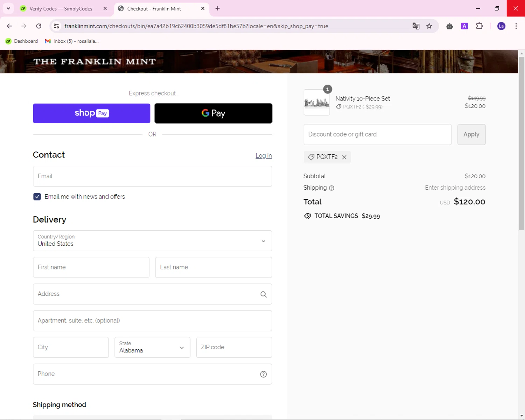The image size is (525, 420).
Task: Click the City field
Action: (71, 347)
